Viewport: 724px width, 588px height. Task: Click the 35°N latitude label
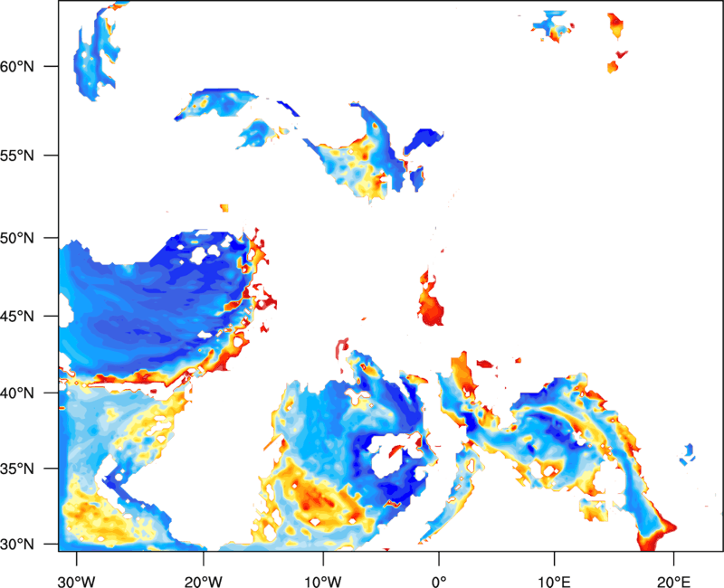17,469
